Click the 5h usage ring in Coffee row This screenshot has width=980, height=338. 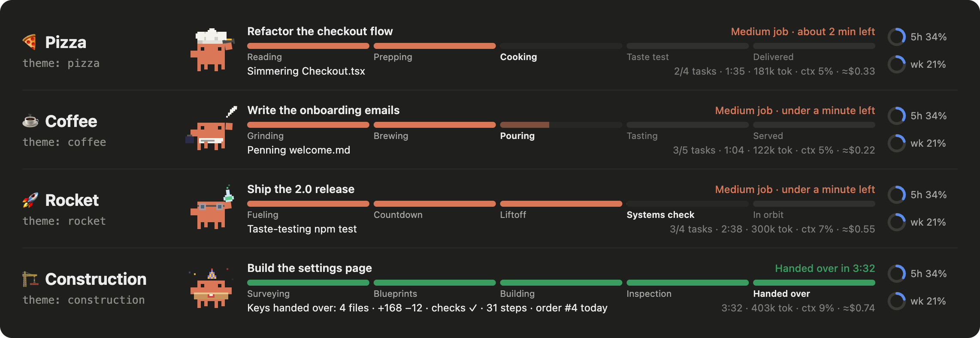coord(897,116)
